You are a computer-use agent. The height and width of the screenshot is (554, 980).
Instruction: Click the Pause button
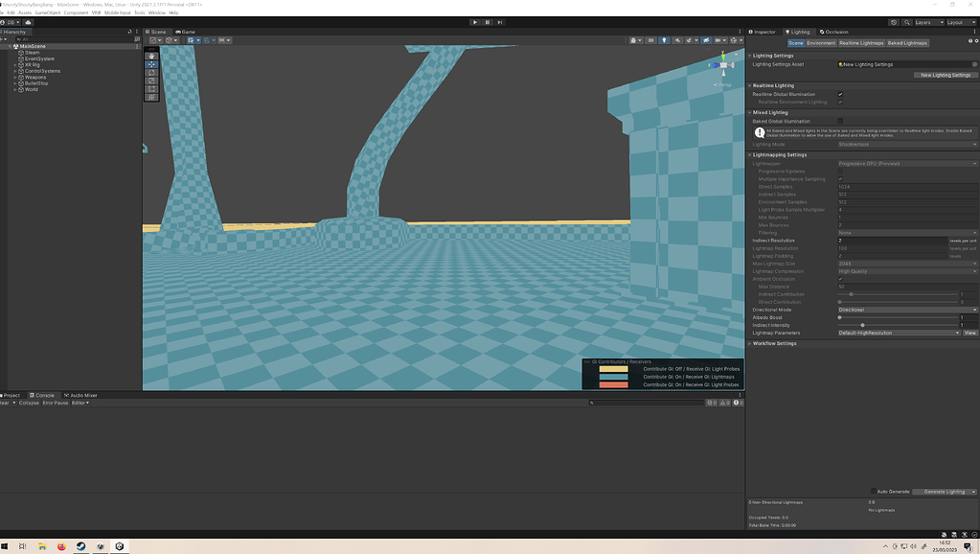pos(488,22)
